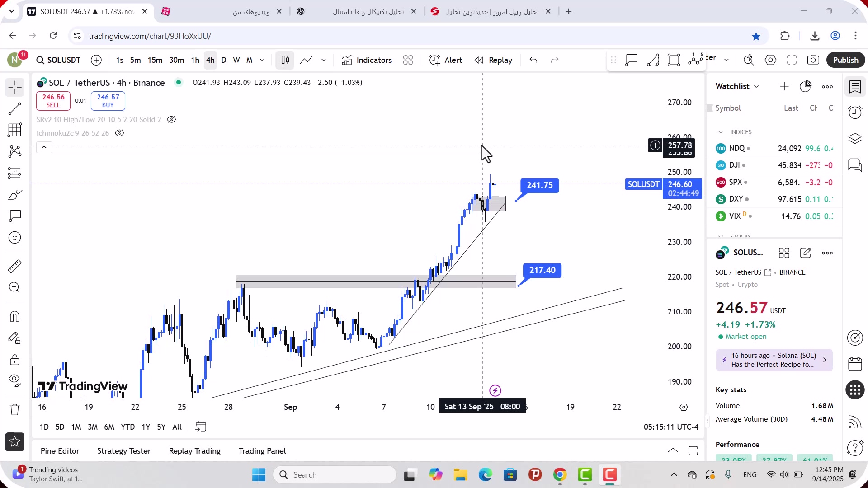
Task: Open Solana news headline card
Action: [774, 360]
